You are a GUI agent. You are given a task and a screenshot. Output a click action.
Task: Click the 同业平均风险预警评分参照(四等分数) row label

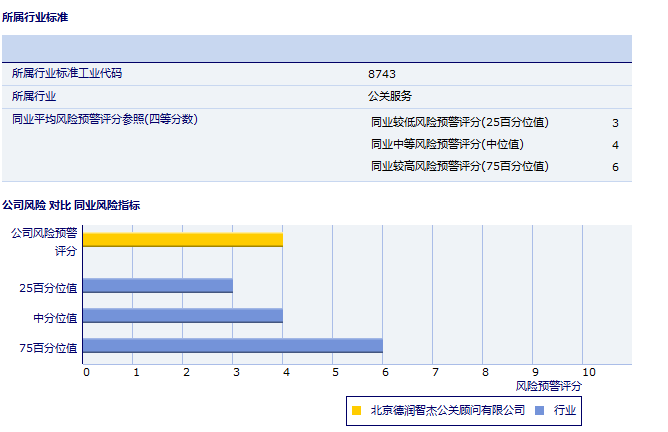105,120
